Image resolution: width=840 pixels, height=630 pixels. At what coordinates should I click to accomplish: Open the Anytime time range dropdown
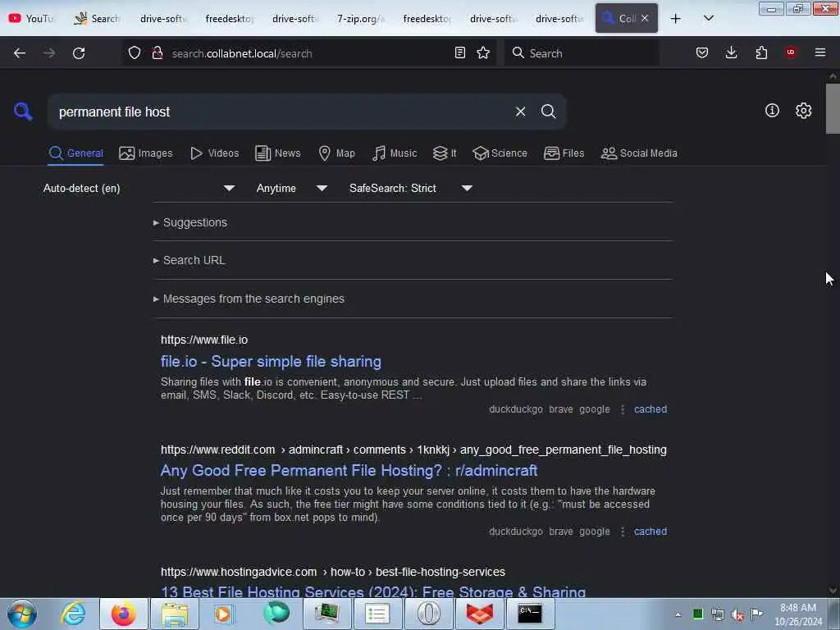(291, 188)
